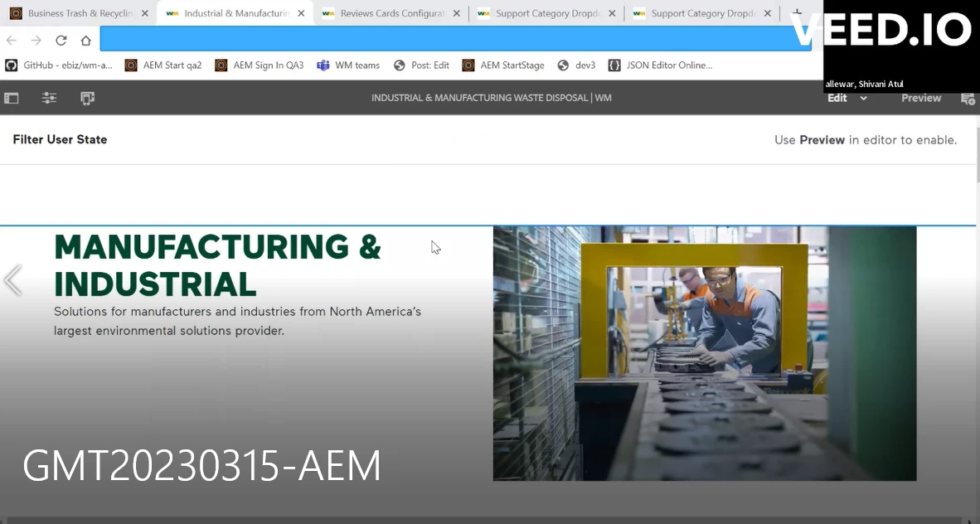The width and height of the screenshot is (980, 524).
Task: Open AEM StartStage bookmark
Action: (x=503, y=65)
